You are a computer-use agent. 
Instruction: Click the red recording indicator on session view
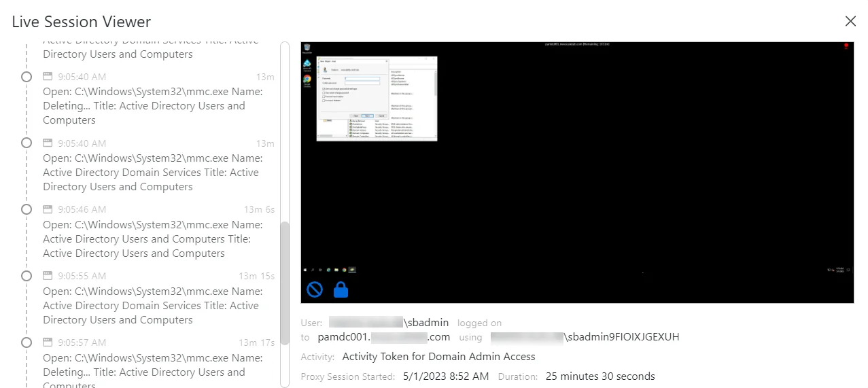pos(846,47)
